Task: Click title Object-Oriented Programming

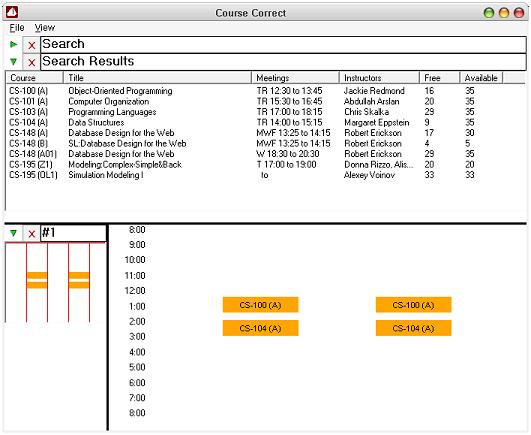Action: (120, 91)
